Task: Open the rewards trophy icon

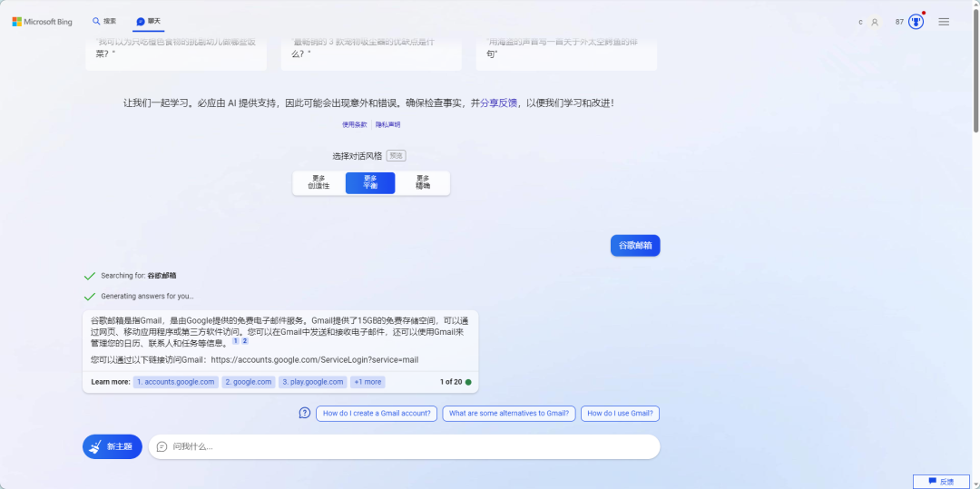Action: coord(916,22)
